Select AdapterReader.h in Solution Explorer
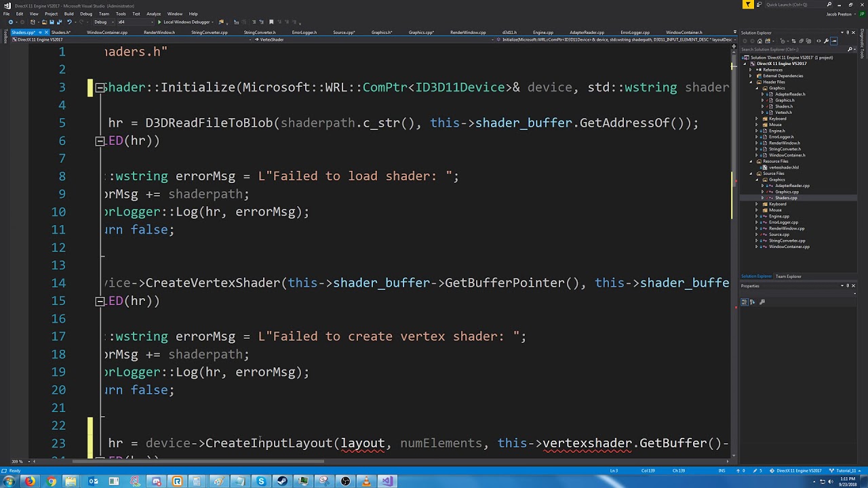This screenshot has height=488, width=868. (x=790, y=94)
